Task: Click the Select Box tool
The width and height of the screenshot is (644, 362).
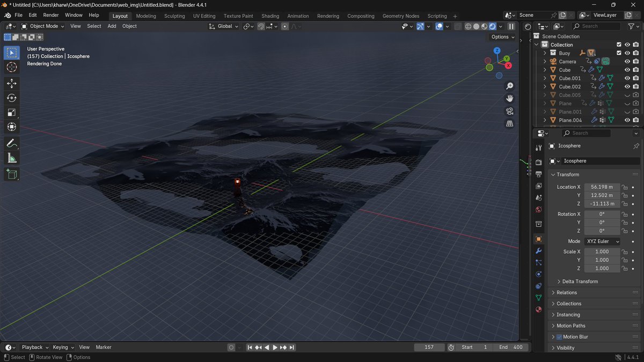Action: click(x=12, y=53)
